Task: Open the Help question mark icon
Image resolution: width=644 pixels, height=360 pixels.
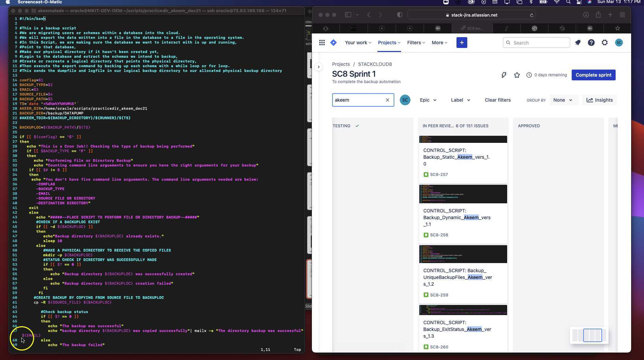Action: pyautogui.click(x=591, y=43)
